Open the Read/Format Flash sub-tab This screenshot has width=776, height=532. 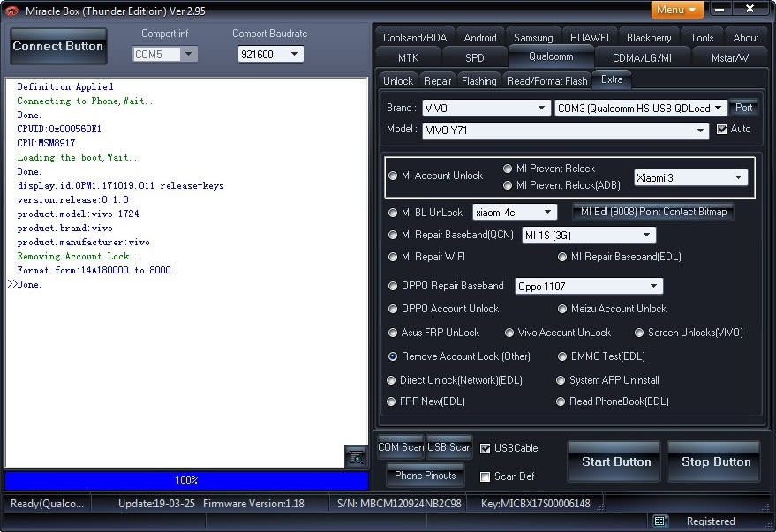(x=546, y=80)
